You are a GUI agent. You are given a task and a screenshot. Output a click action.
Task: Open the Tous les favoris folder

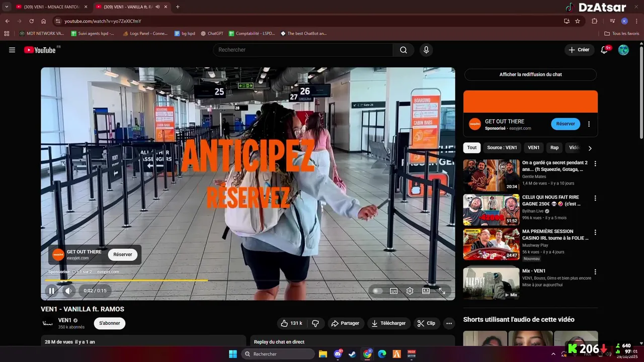point(622,34)
